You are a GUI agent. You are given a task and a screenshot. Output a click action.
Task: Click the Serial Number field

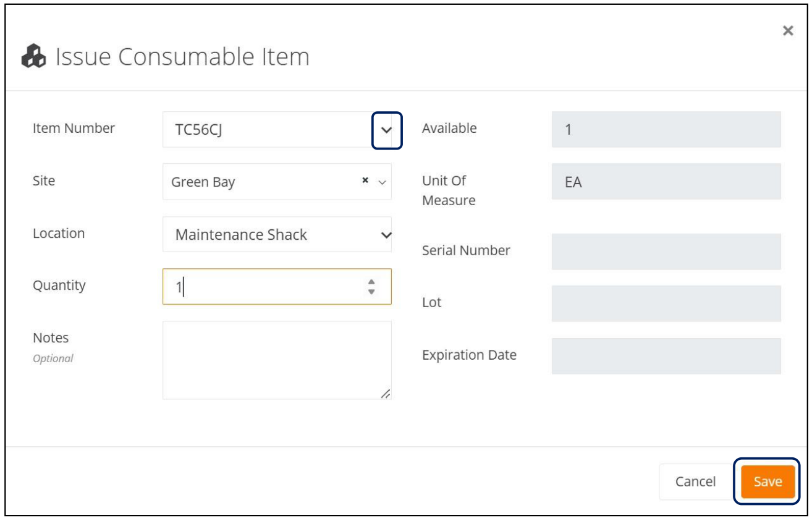pyautogui.click(x=666, y=252)
